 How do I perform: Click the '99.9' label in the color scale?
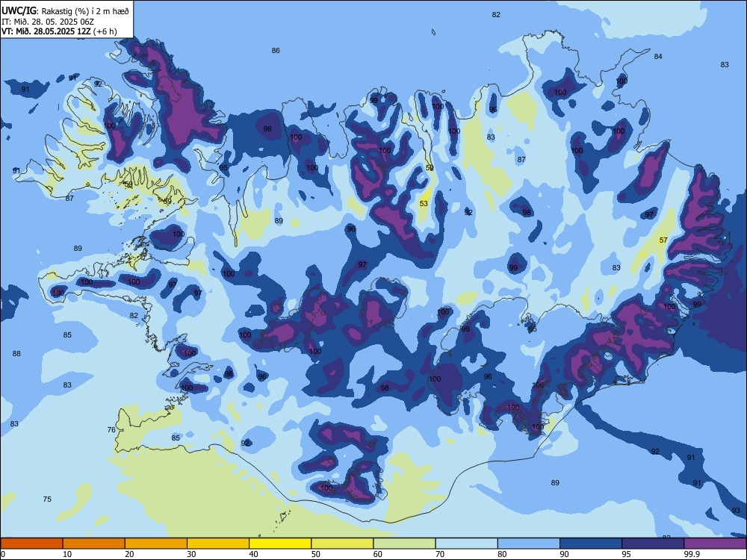click(691, 554)
